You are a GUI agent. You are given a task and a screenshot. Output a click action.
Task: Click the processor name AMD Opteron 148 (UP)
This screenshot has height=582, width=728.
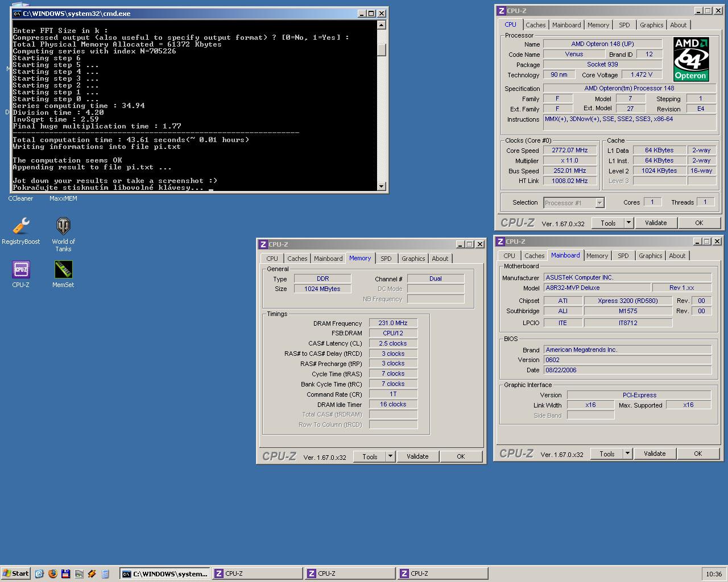point(602,44)
